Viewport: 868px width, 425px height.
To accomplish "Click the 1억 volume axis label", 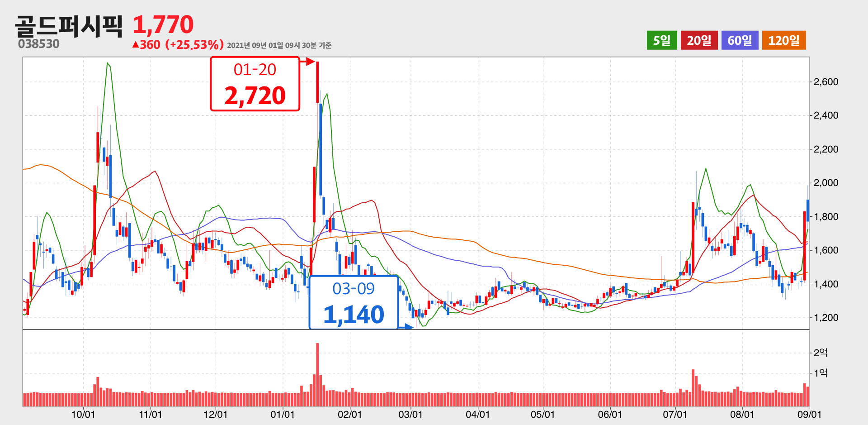I will coord(821,373).
